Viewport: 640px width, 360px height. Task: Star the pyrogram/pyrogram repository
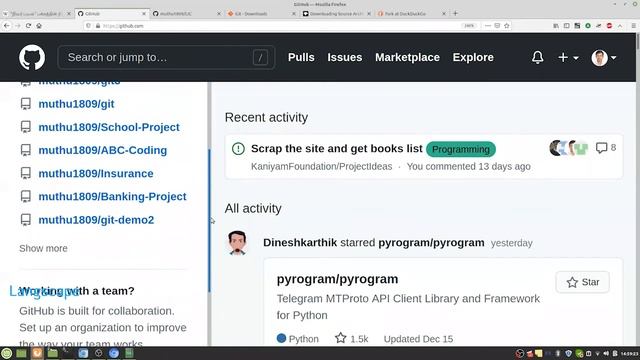(x=582, y=282)
